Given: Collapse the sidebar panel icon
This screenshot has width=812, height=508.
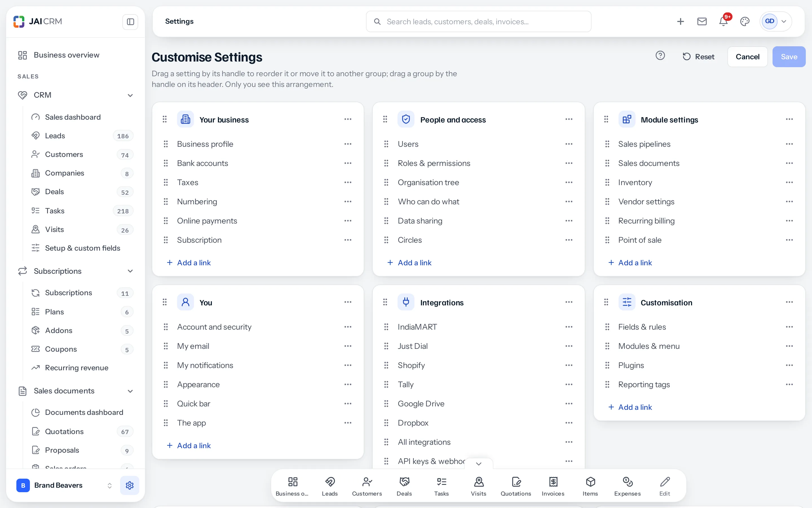Looking at the screenshot, I should click(130, 22).
